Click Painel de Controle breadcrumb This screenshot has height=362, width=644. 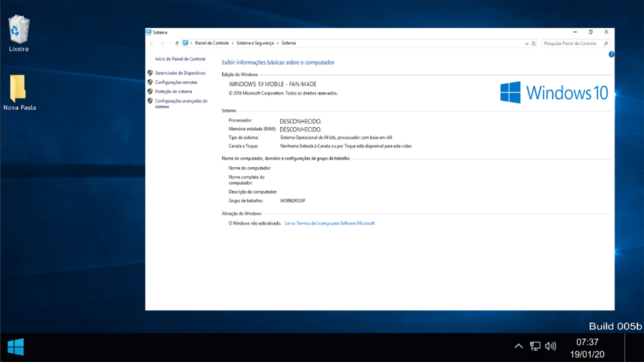(212, 43)
